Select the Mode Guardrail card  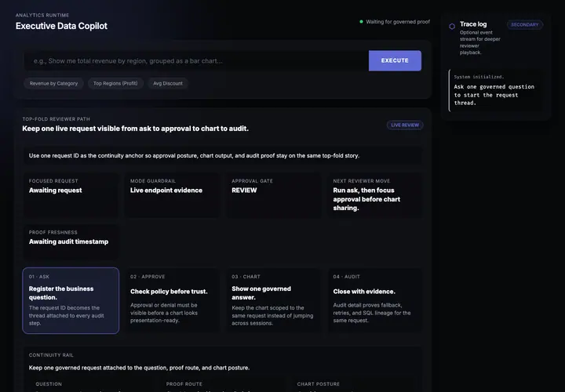(x=172, y=194)
